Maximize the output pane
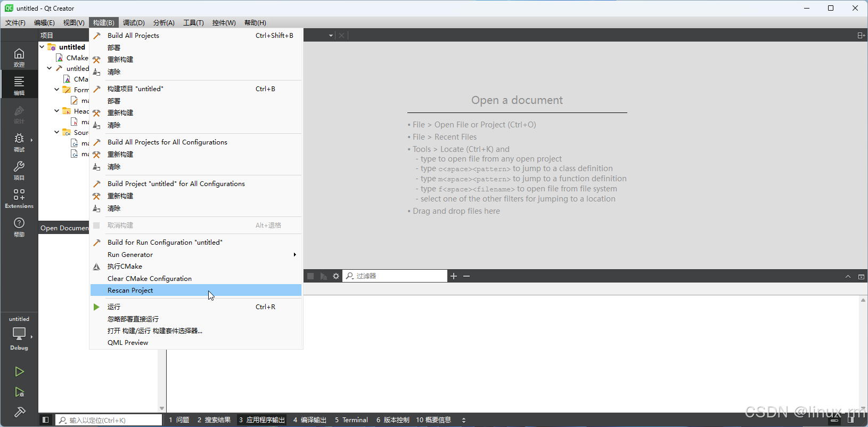 pyautogui.click(x=861, y=277)
